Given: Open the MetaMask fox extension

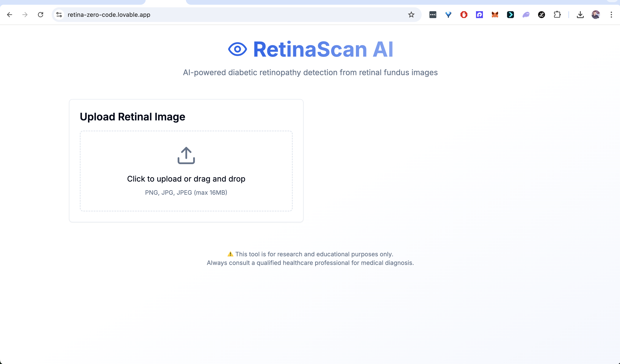Looking at the screenshot, I should [495, 15].
